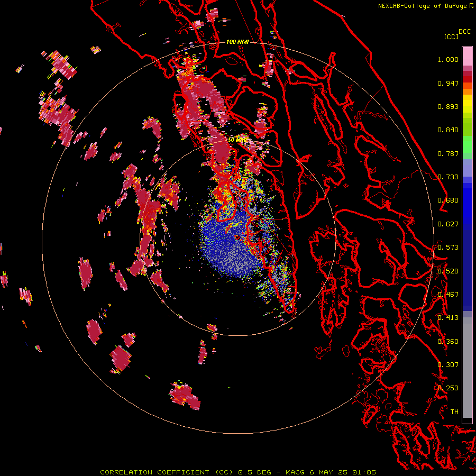This screenshot has width=476, height=476.
Task: Click the 0.573 scale value
Action: tap(448, 248)
